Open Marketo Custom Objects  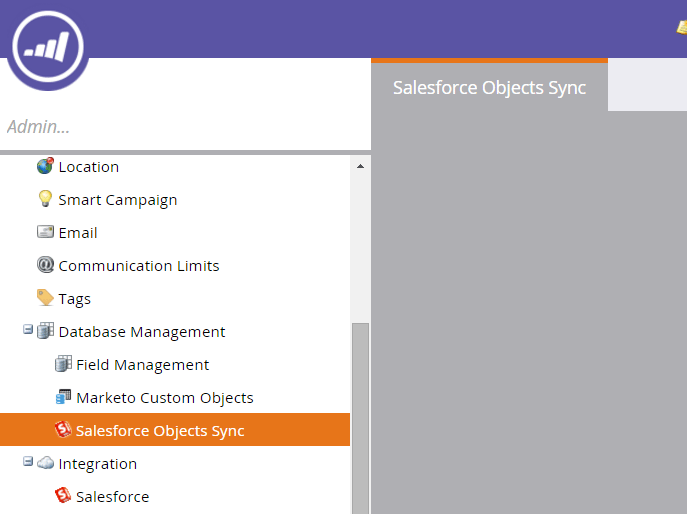165,398
